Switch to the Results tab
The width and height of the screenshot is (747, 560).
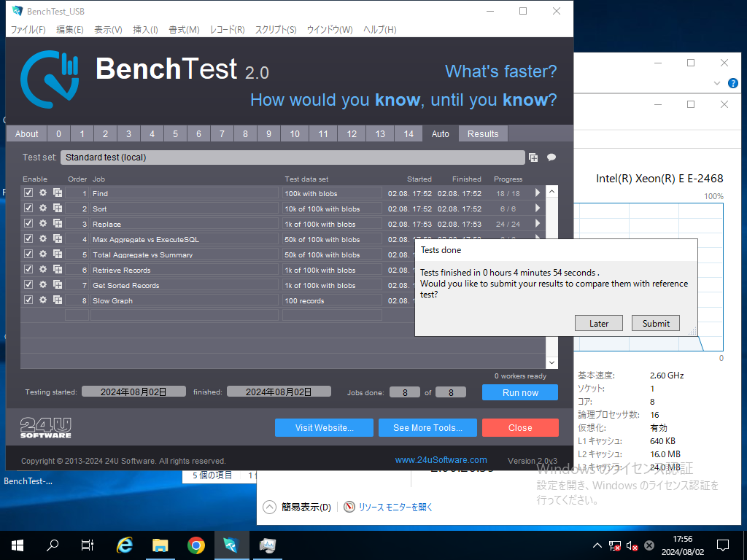(483, 134)
